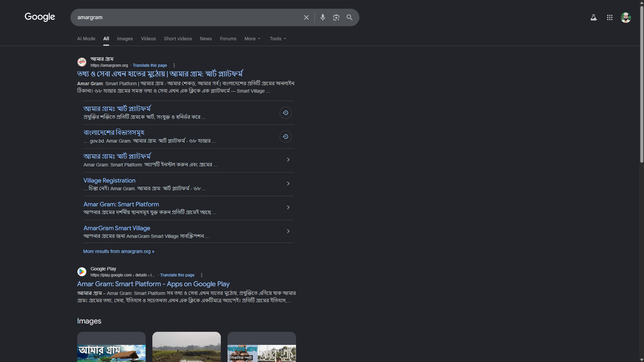The height and width of the screenshot is (362, 644).
Task: Click the Images section heading
Action: (x=89, y=321)
